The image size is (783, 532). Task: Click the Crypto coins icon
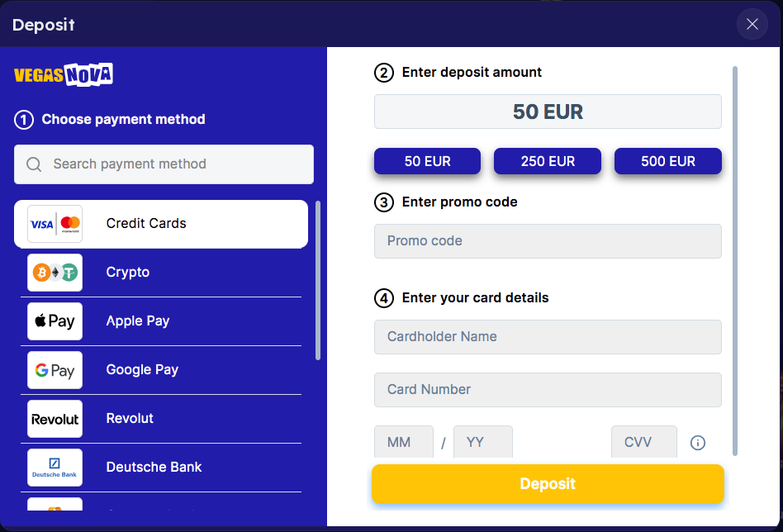coord(55,273)
